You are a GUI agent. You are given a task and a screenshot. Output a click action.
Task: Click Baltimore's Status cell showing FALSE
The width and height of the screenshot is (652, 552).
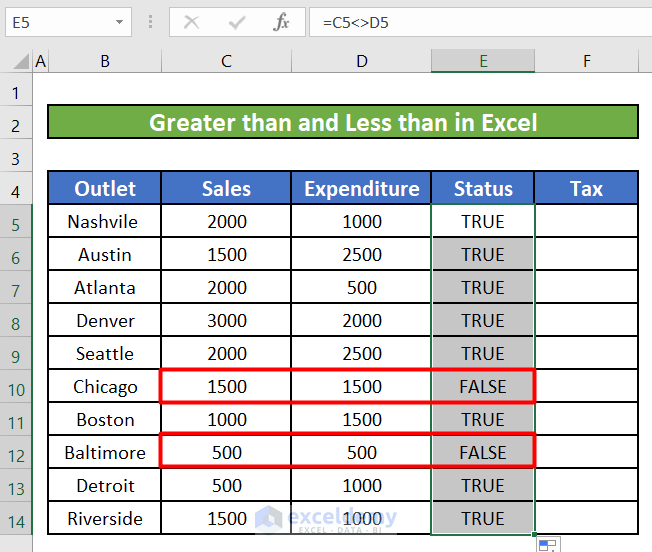pyautogui.click(x=483, y=452)
